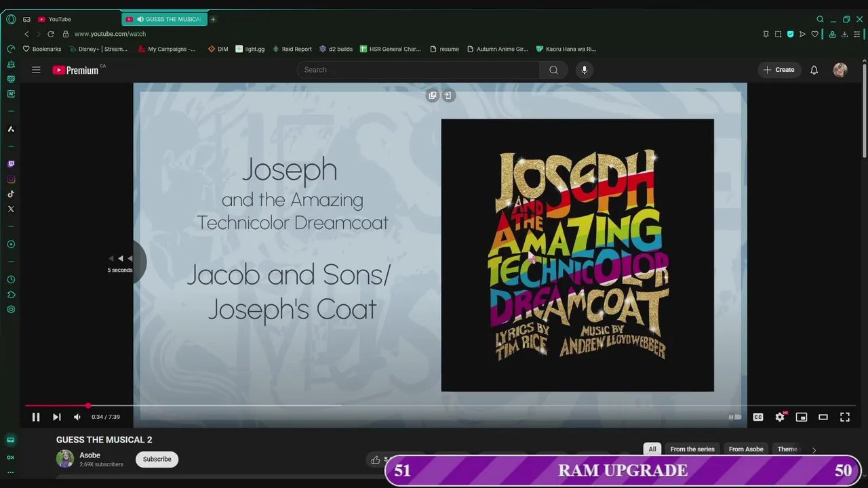Search with your voice microphone button
Viewport: 868px width, 488px height.
point(585,70)
